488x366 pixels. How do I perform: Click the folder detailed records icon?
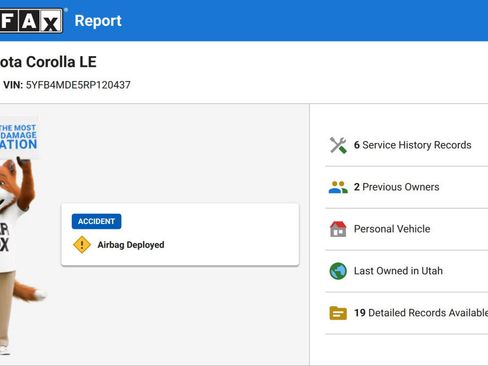[x=338, y=313]
